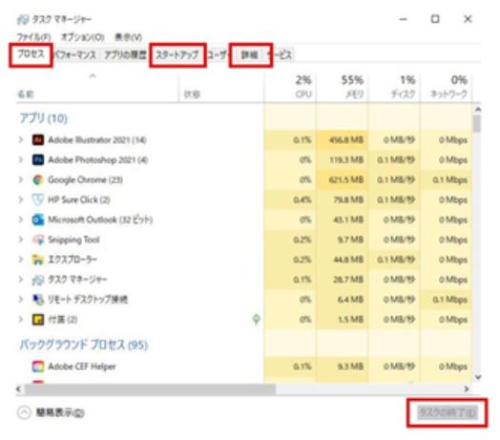
Task: Expand the Adobe Illustrator 2021 process group
Action: pyautogui.click(x=21, y=140)
